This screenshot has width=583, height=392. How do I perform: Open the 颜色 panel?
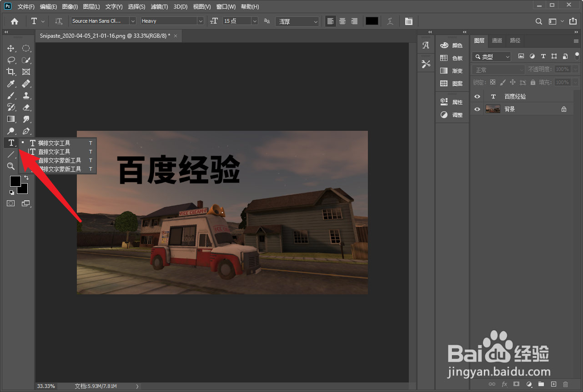point(452,45)
